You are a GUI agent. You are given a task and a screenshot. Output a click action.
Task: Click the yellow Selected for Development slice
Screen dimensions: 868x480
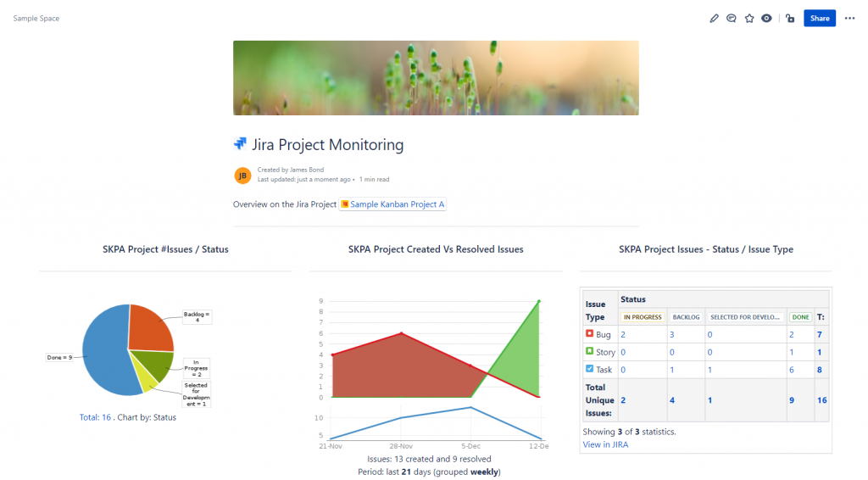click(x=146, y=379)
